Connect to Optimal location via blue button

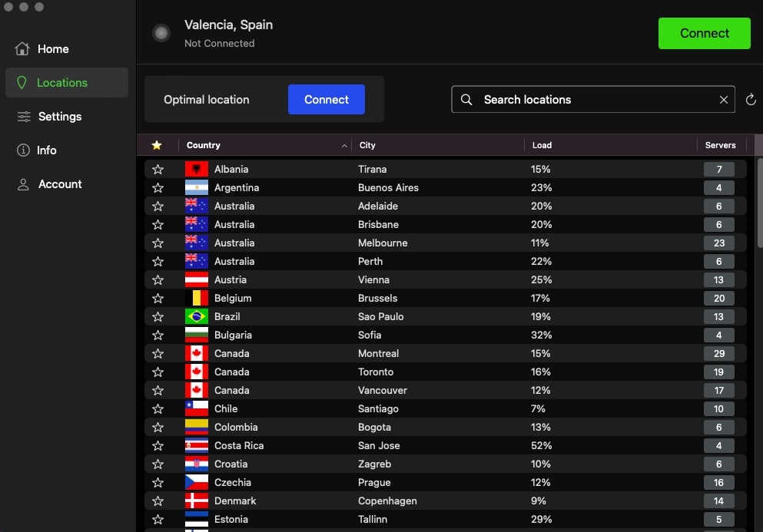tap(326, 100)
